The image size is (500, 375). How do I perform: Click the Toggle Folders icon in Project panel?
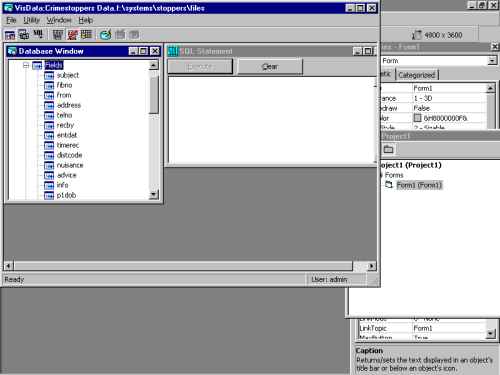click(x=388, y=149)
